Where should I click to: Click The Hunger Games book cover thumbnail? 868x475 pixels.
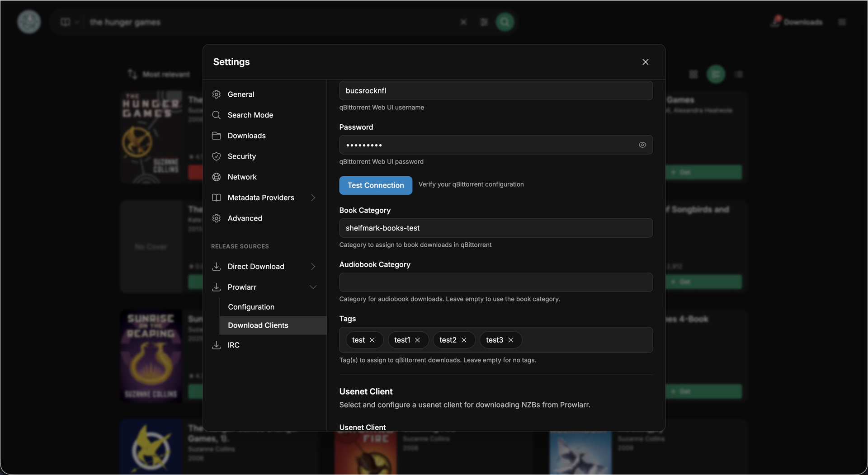pyautogui.click(x=151, y=137)
